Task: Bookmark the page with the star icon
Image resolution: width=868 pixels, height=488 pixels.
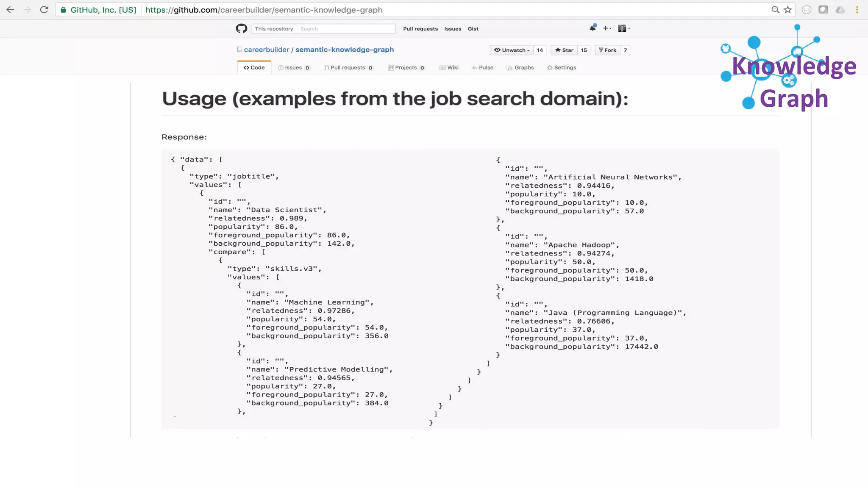Action: [788, 10]
